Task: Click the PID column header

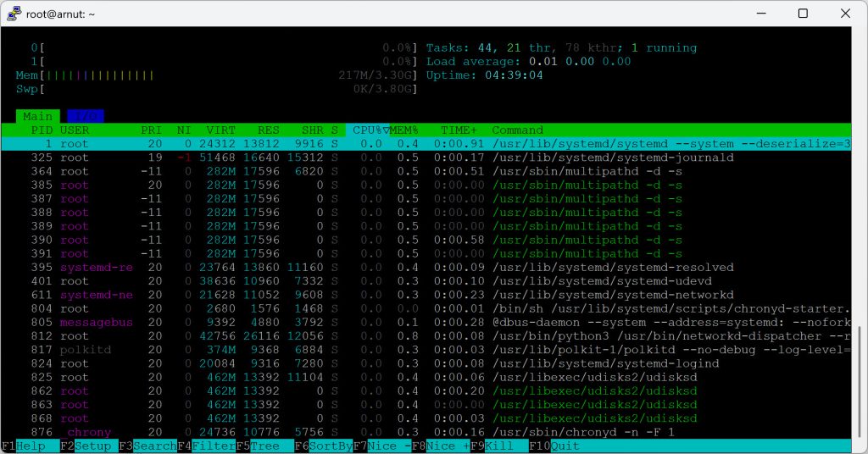Action: coord(42,130)
